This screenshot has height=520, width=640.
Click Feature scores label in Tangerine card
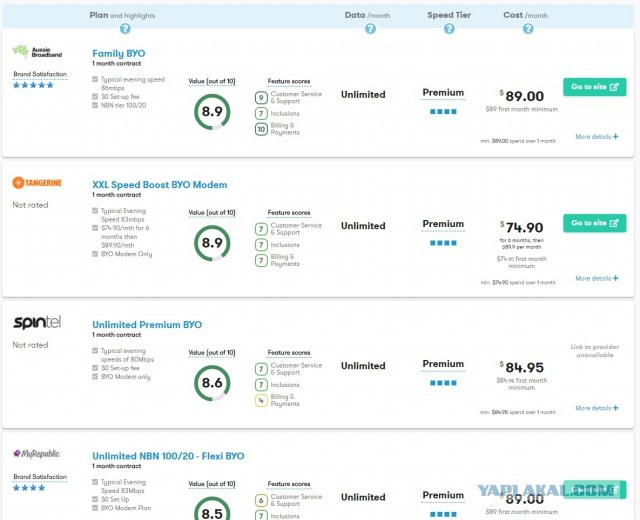click(x=289, y=213)
